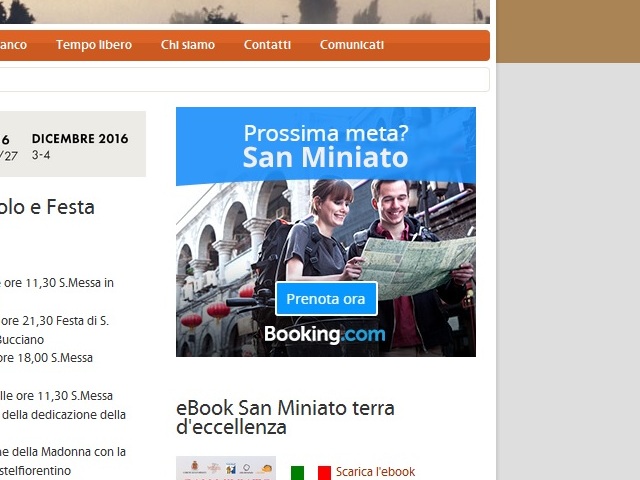
Task: Click the Prenota ora button
Action: click(x=326, y=299)
